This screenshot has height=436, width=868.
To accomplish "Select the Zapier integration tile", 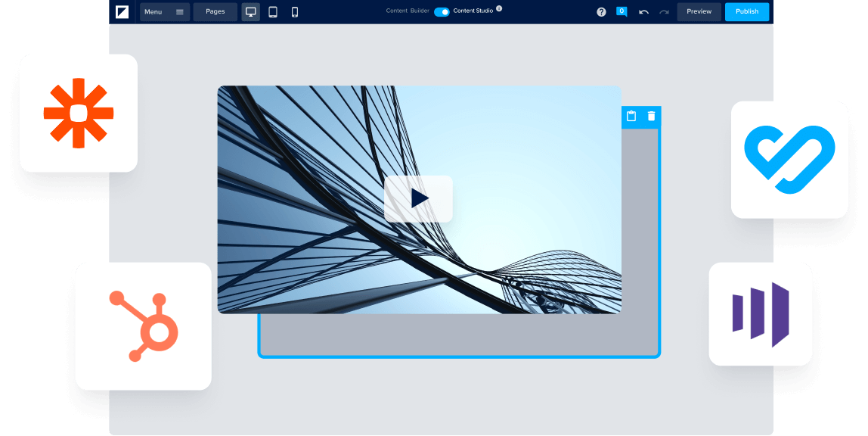I will tap(79, 113).
